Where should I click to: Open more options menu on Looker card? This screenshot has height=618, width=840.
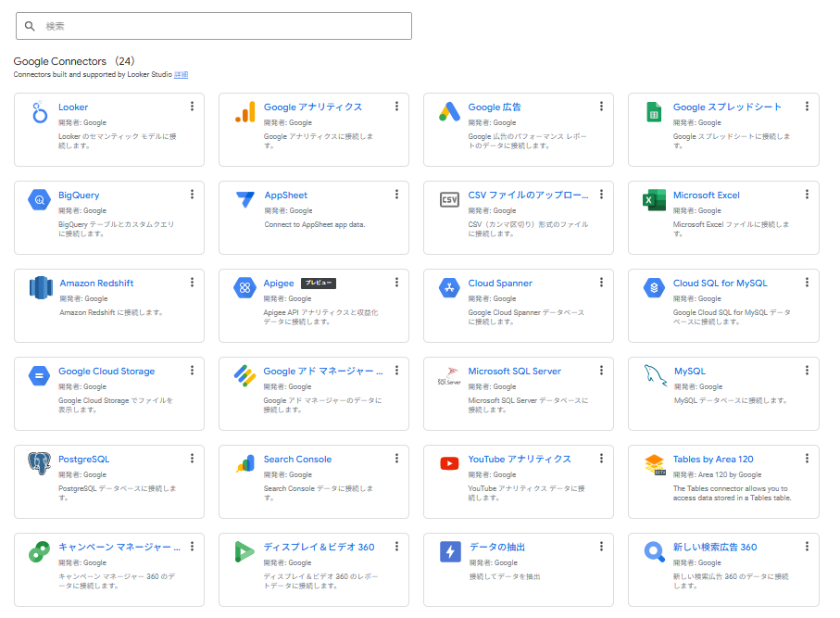coord(192,107)
